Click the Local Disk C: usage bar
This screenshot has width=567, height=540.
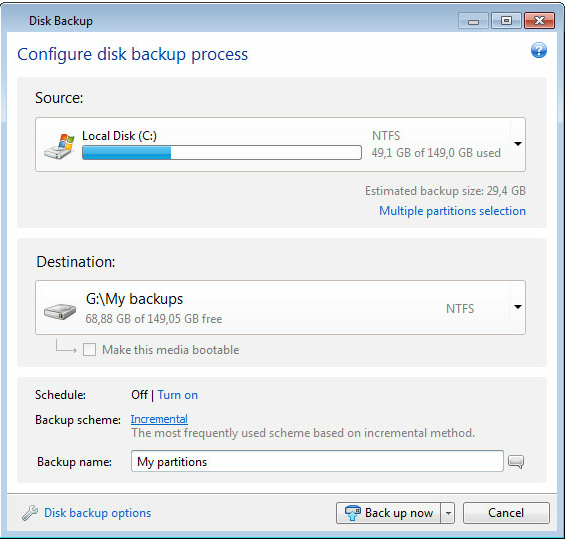222,152
